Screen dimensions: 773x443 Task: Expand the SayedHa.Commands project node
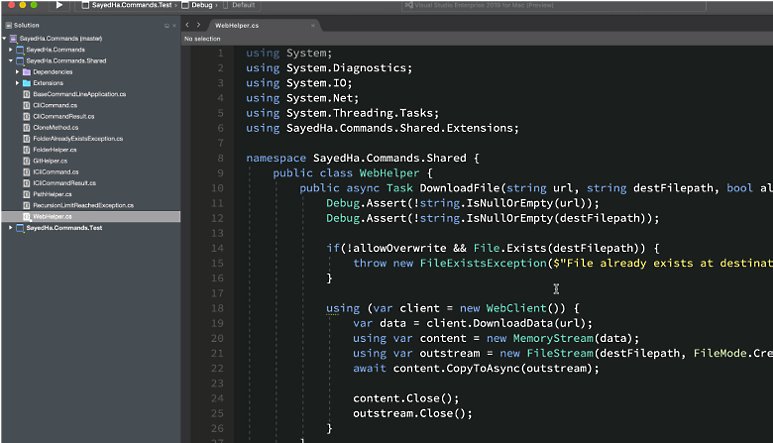pos(10,49)
